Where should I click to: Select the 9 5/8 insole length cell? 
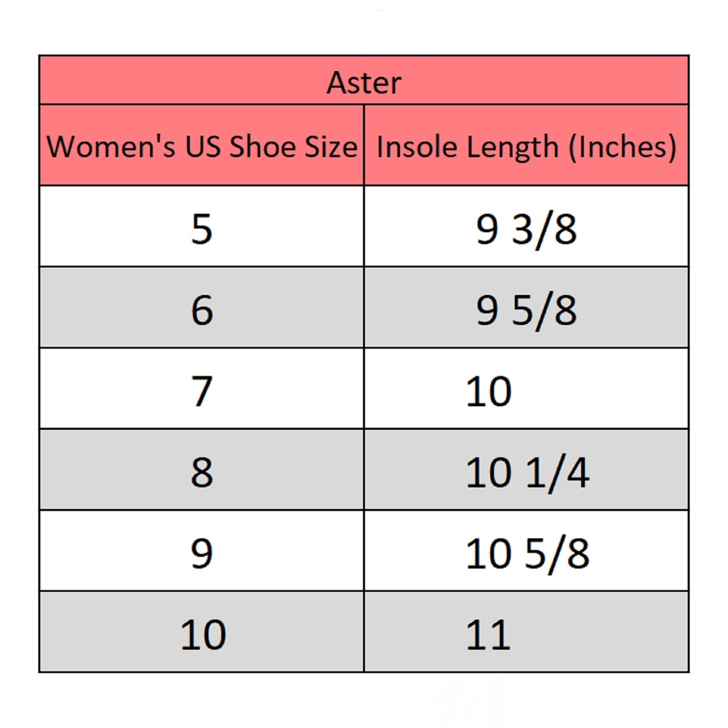(x=526, y=311)
